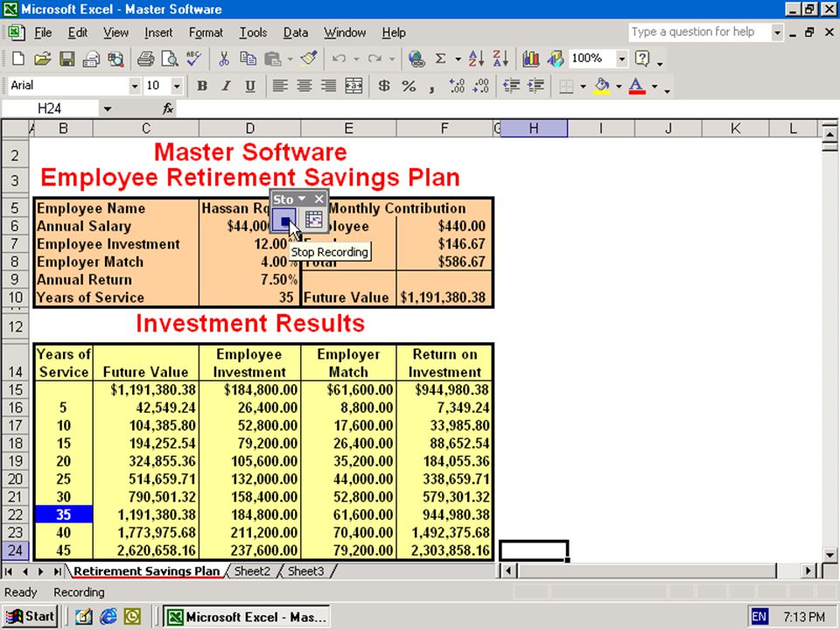Open Microsoft Excel Help question icon
Screen dimensions: 840x630
pyautogui.click(x=642, y=59)
